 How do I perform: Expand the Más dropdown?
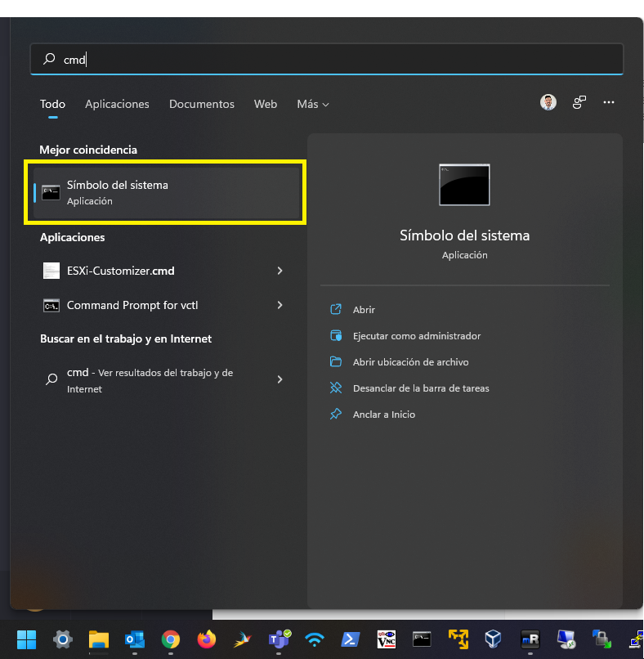pyautogui.click(x=313, y=104)
